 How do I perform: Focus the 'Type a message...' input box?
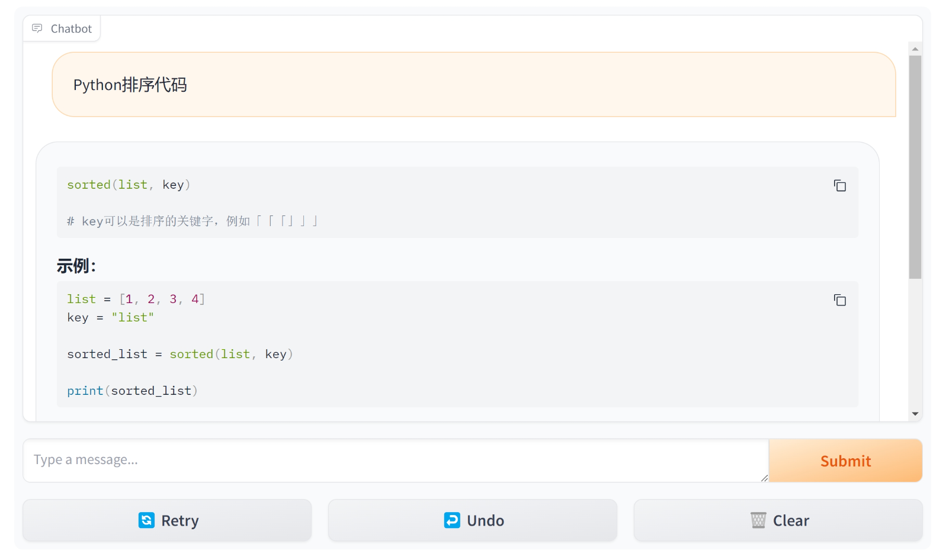pyautogui.click(x=391, y=460)
